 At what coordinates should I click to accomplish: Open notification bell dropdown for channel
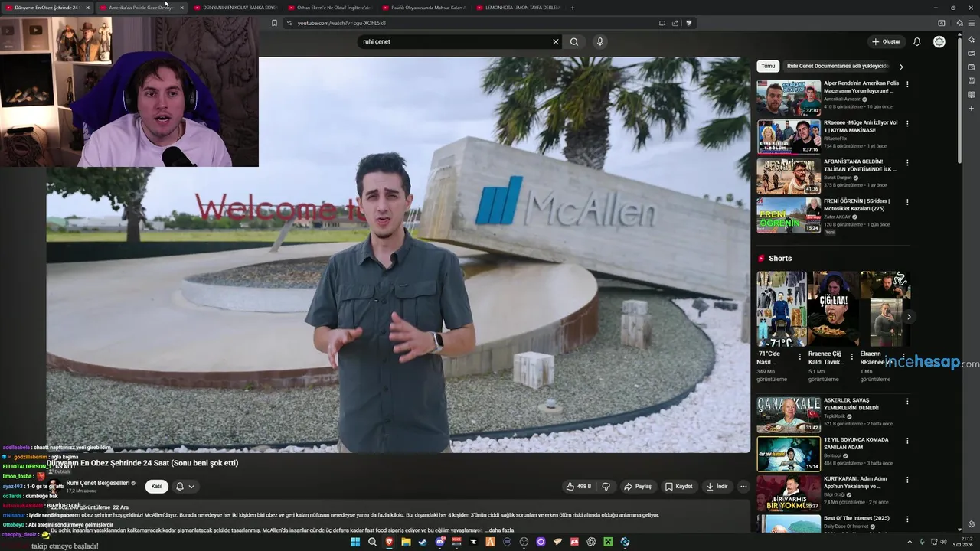tap(185, 486)
